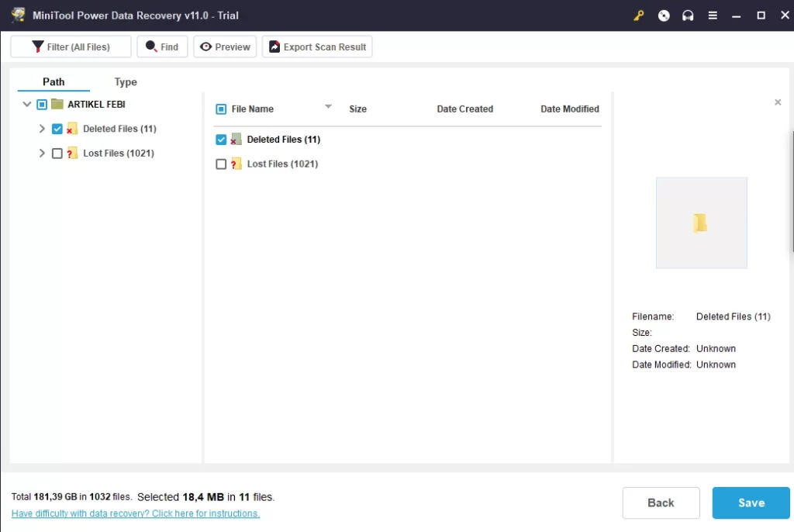This screenshot has height=532, width=794.
Task: Switch to the Type tab
Action: 126,82
